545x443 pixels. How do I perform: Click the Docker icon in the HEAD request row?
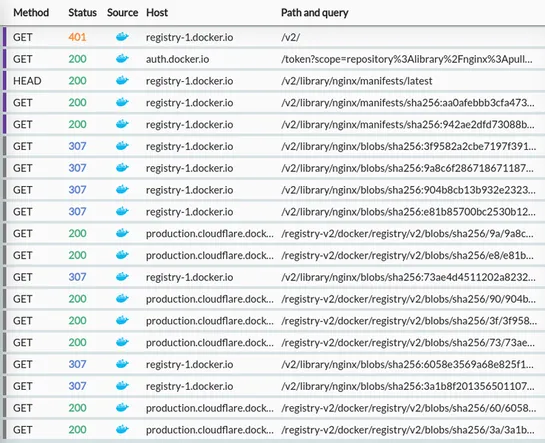[x=122, y=80]
